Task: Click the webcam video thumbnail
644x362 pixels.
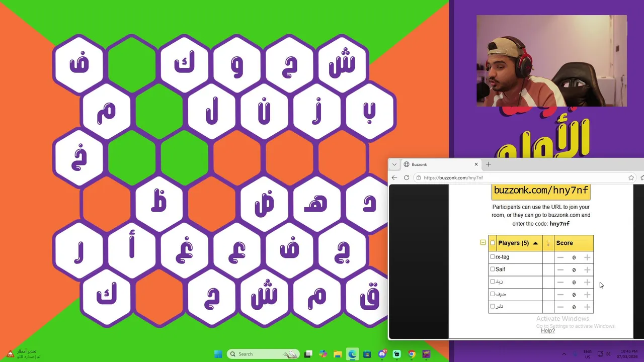Action: pos(551,61)
